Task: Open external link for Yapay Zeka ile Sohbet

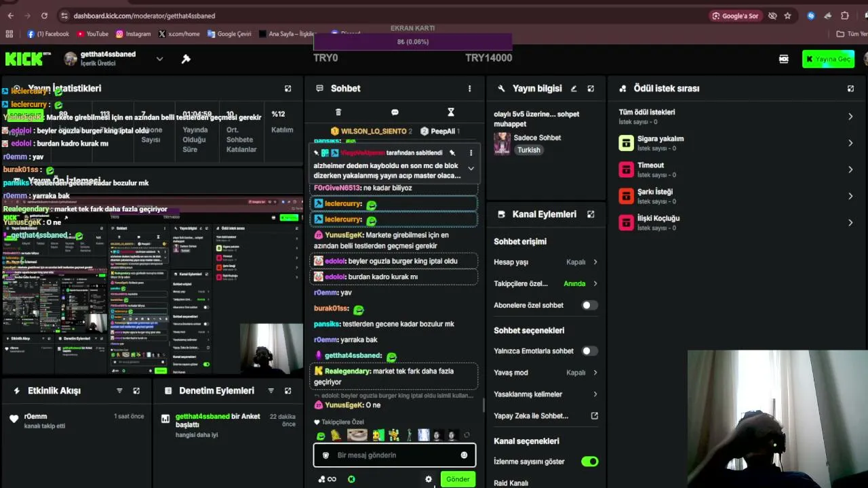Action: tap(595, 415)
